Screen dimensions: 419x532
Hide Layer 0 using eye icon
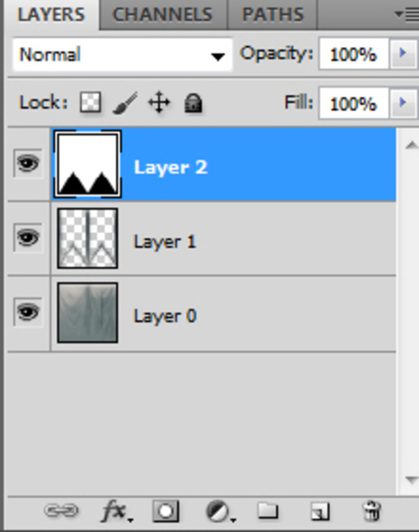(x=28, y=313)
